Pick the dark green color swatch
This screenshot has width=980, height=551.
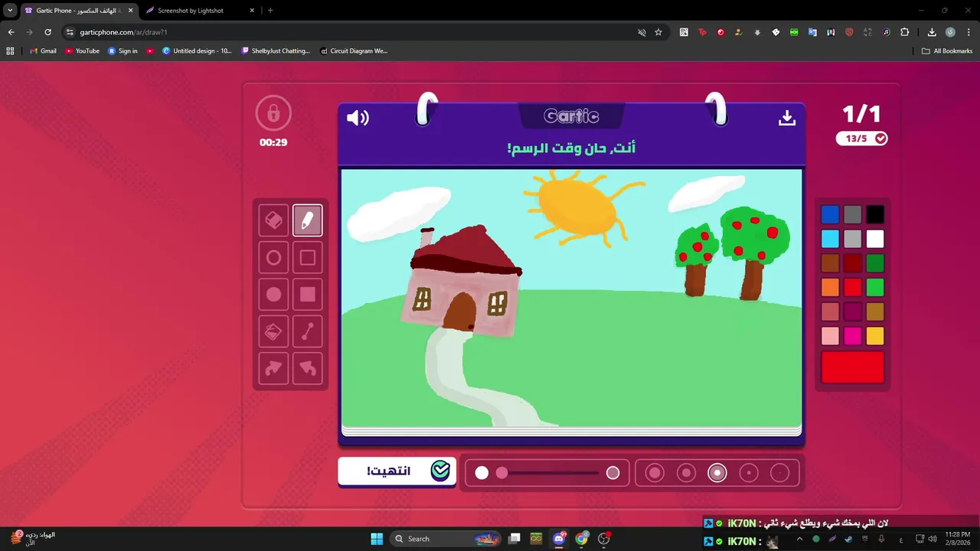tap(875, 263)
